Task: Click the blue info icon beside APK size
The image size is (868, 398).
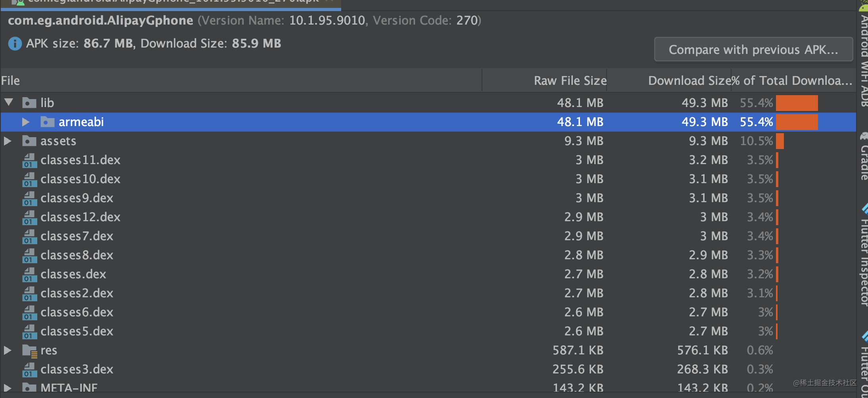Action: point(15,43)
